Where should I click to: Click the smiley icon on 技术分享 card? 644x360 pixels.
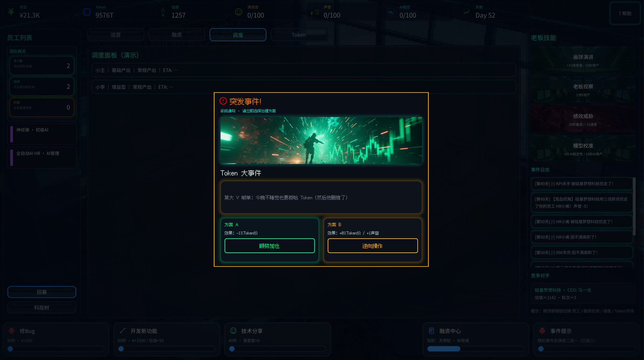tap(233, 331)
